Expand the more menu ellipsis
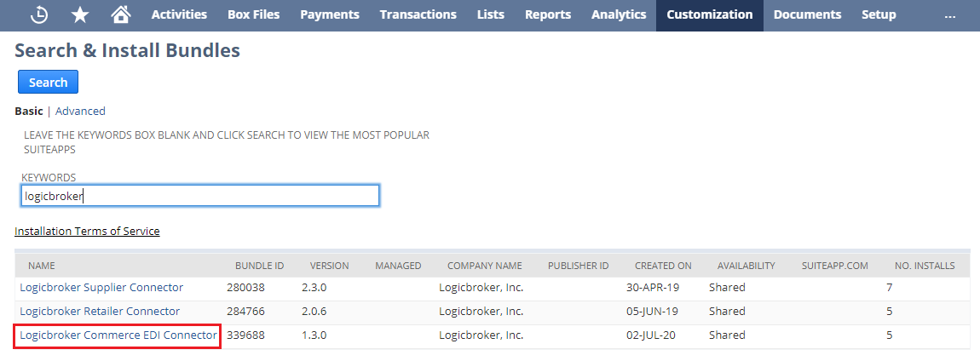The width and height of the screenshot is (980, 361). coord(950,14)
